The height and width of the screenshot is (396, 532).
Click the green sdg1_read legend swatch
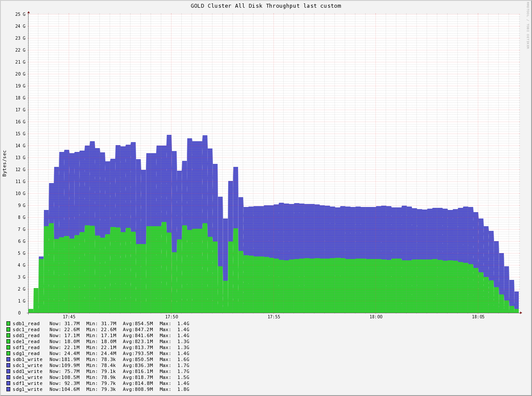[8, 353]
